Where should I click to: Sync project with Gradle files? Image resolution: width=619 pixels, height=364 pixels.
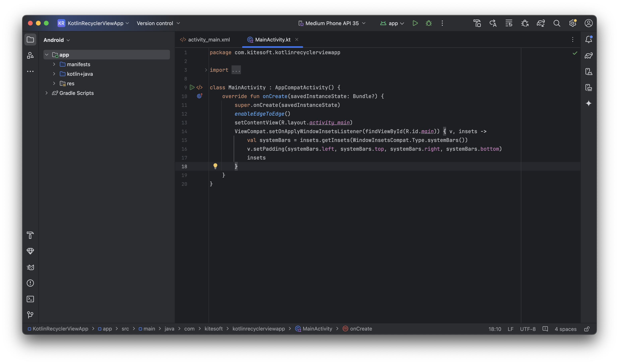click(541, 23)
